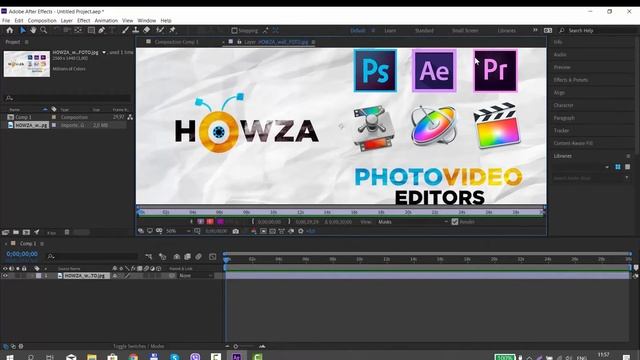Open the Animation menu
640x360 pixels.
click(x=106, y=20)
